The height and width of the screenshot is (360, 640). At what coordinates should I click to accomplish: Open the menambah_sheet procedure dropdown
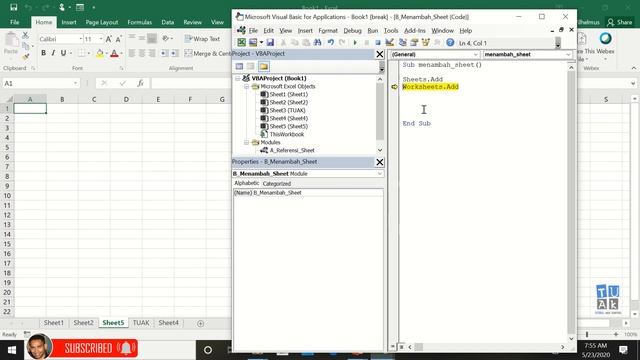[568, 54]
